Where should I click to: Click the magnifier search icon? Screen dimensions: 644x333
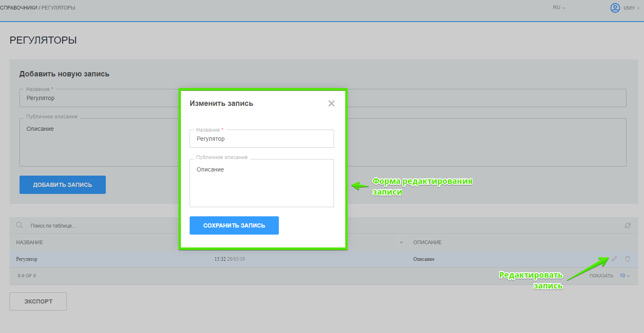[x=20, y=225]
